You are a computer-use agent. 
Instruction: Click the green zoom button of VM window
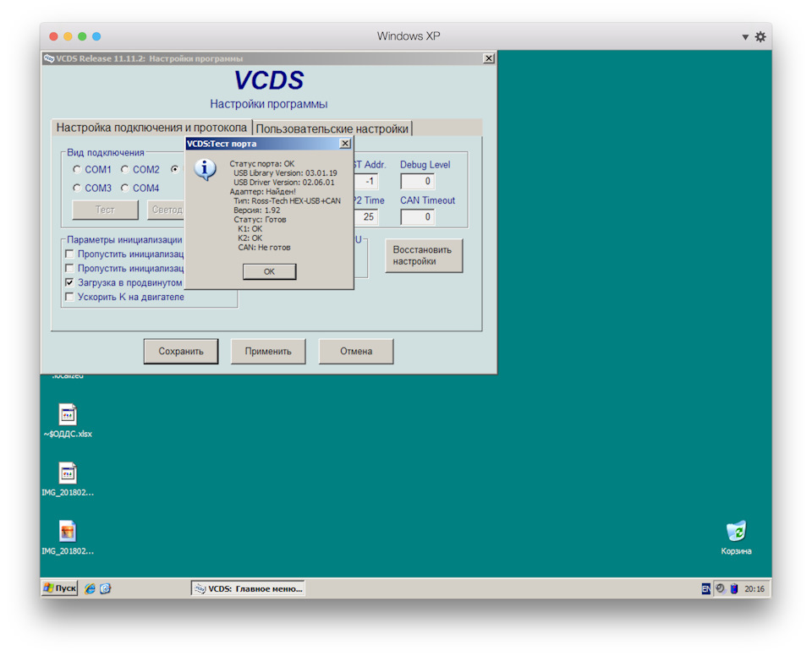point(82,36)
